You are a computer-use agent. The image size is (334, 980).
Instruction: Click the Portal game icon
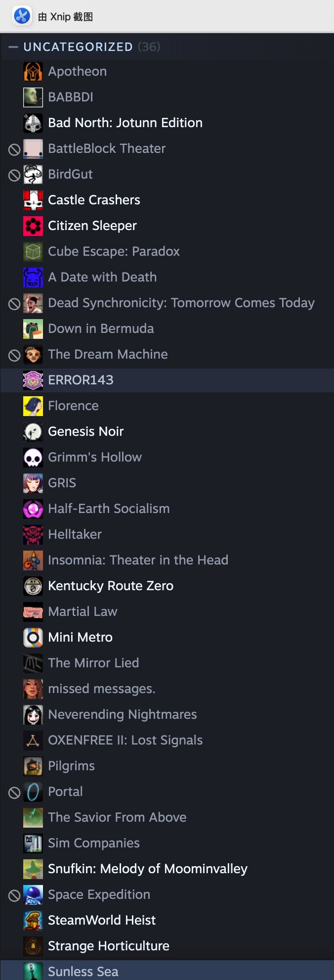[x=33, y=792]
